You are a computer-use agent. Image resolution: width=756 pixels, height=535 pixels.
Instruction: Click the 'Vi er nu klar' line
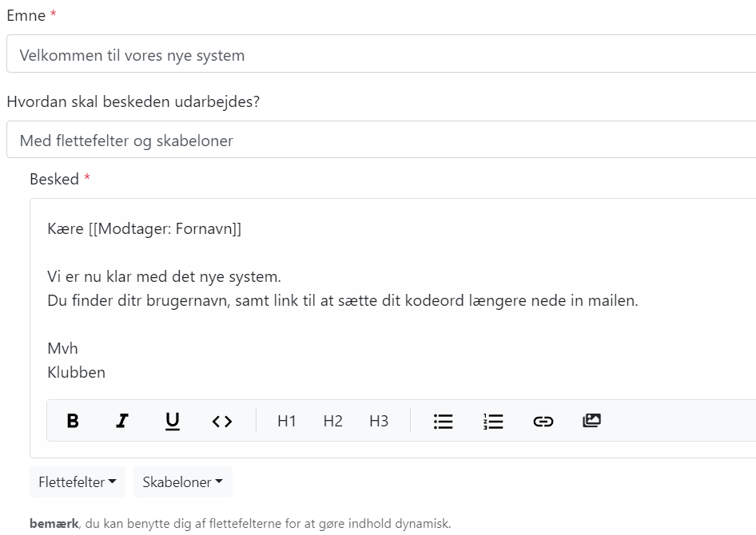(164, 276)
